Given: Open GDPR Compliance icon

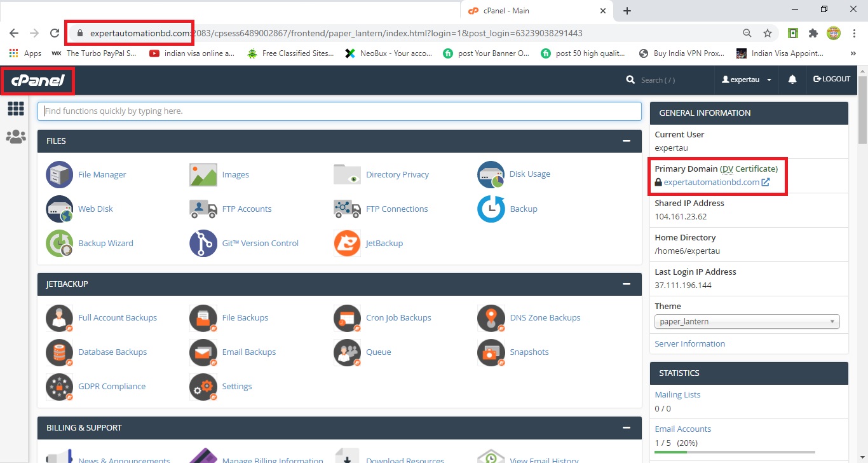Looking at the screenshot, I should pos(60,387).
